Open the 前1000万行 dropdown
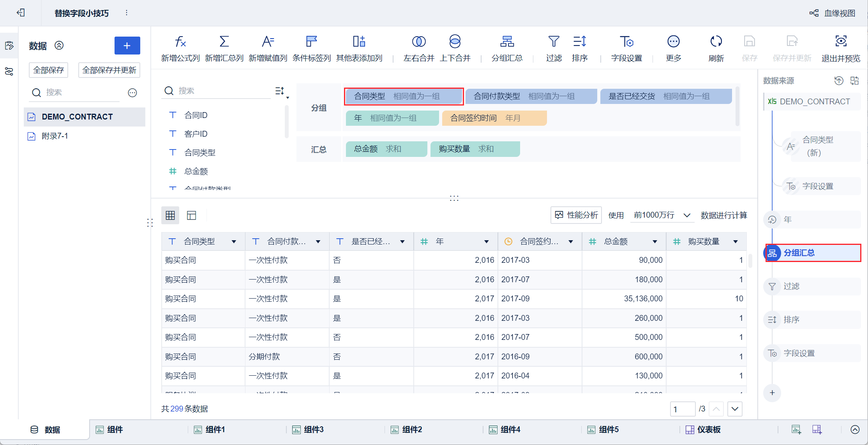Viewport: 868px width, 445px height. point(662,215)
